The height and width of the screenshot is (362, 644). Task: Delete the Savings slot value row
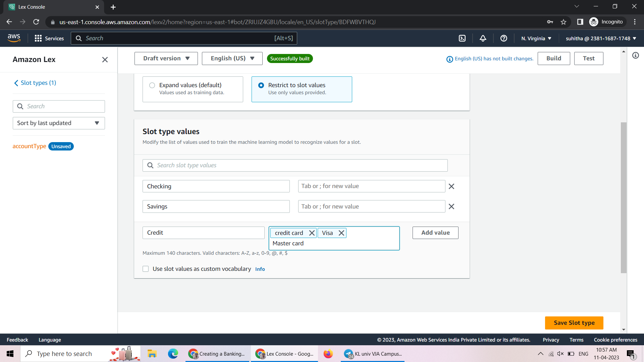pos(451,206)
